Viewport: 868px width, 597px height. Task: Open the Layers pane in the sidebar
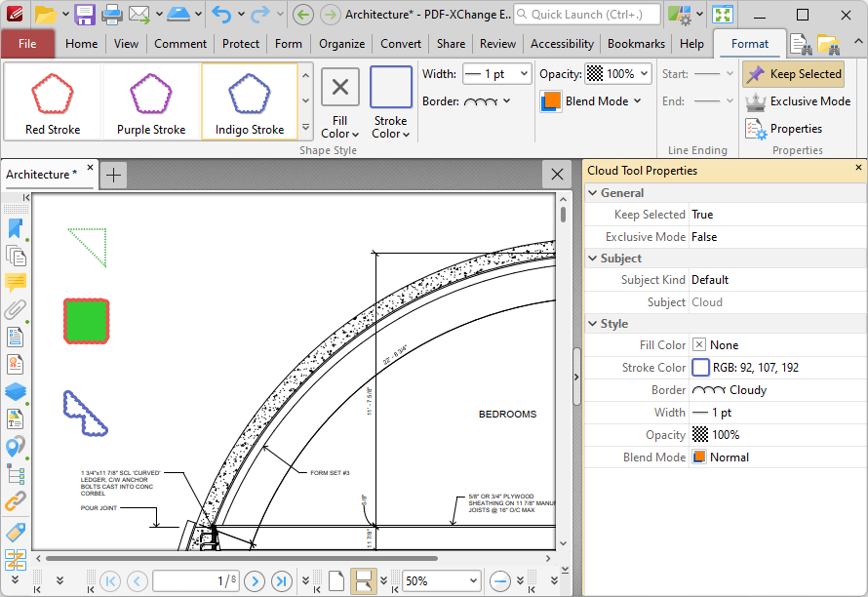[15, 391]
